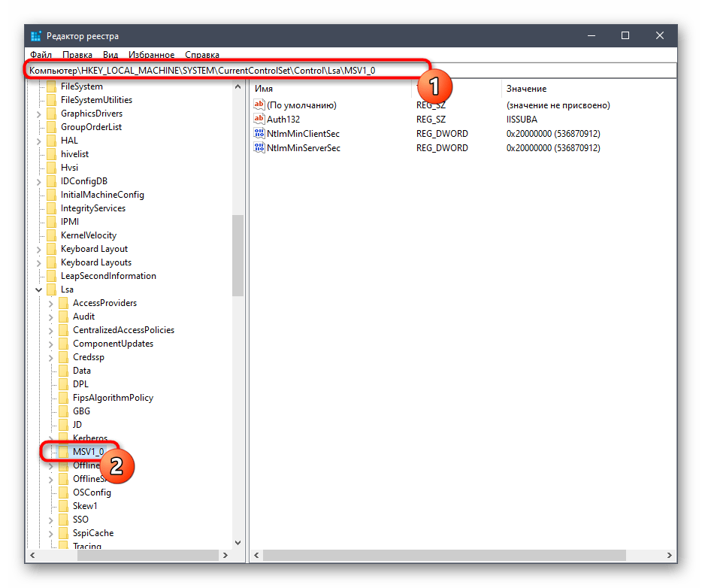
Task: Open the Справка menu
Action: pyautogui.click(x=202, y=55)
